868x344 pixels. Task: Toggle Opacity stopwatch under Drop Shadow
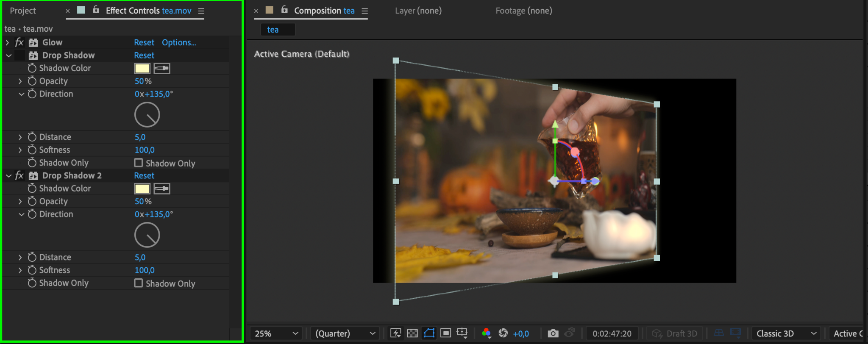pos(32,81)
